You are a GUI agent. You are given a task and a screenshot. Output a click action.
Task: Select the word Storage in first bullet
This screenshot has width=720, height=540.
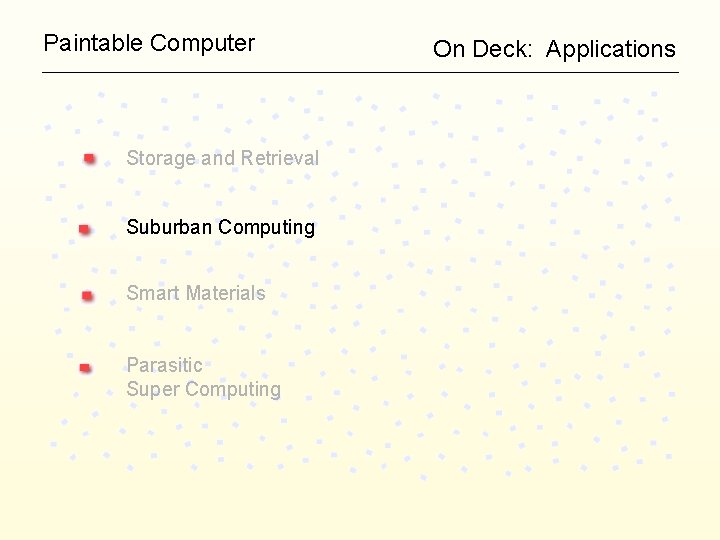tap(161, 158)
